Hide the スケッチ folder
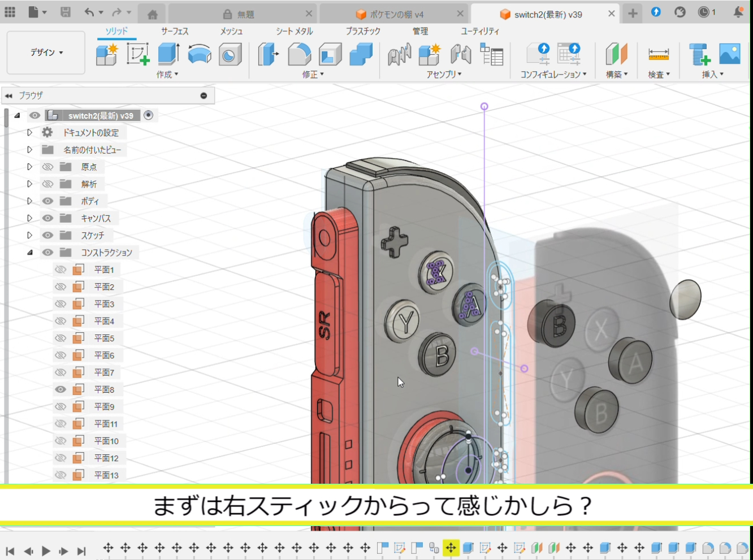 (47, 235)
